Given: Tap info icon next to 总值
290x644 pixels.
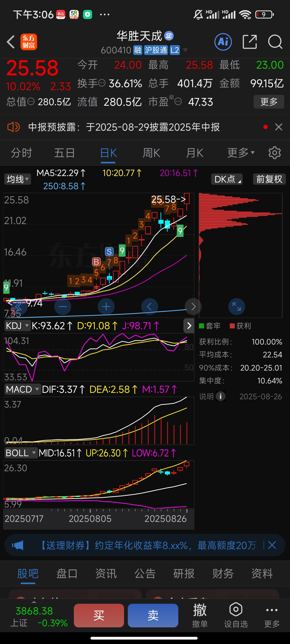Looking at the screenshot, I should tap(31, 101).
